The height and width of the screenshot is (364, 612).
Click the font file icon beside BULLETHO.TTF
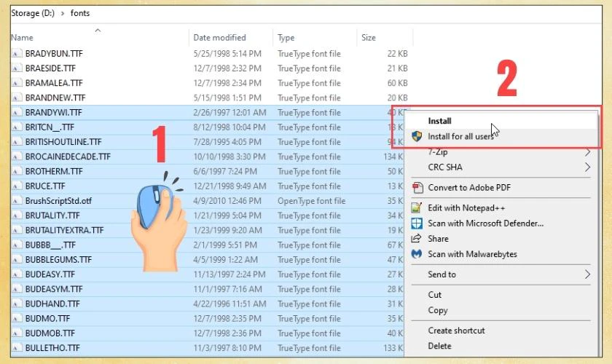tap(16, 348)
